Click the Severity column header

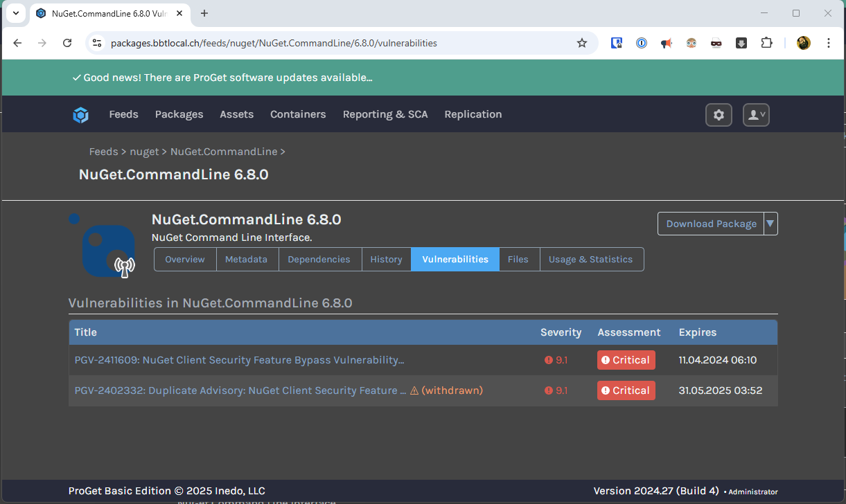point(561,332)
